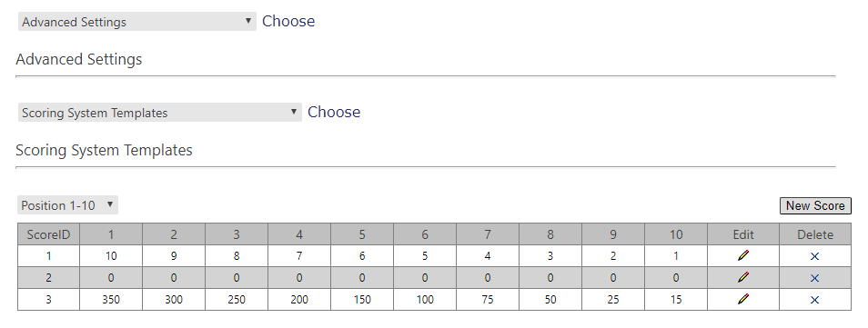
Task: Expand the Position 1-10 dropdown
Action: click(67, 205)
